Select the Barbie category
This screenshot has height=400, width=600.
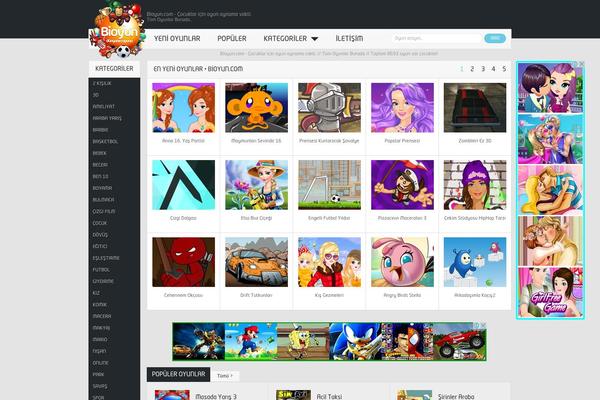[x=100, y=130]
